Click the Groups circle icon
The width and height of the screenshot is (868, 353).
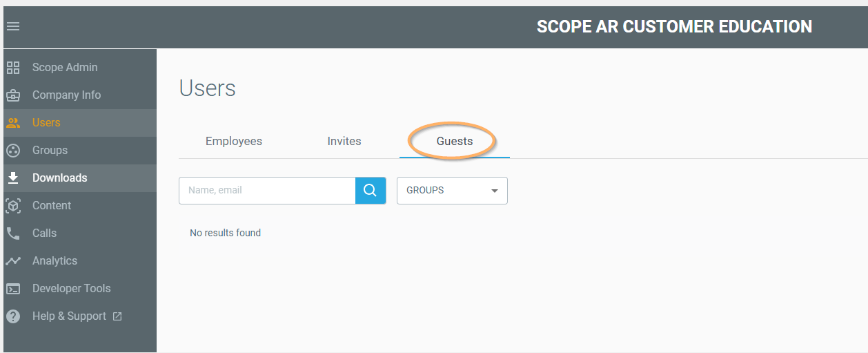pyautogui.click(x=13, y=151)
